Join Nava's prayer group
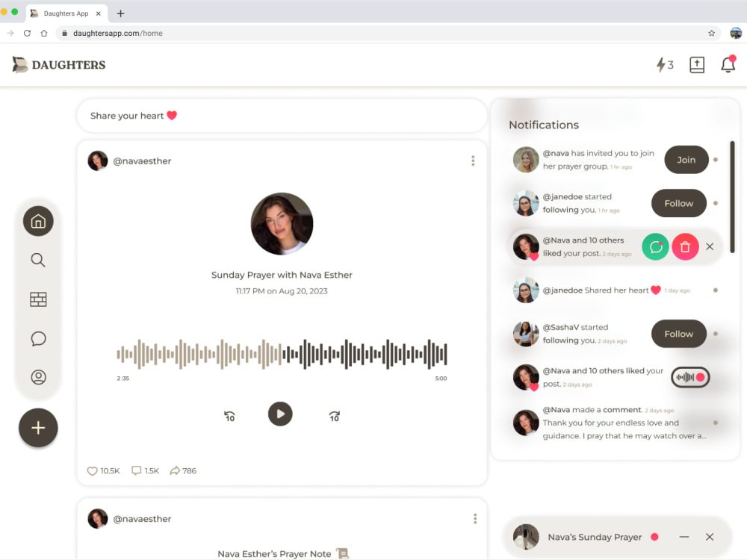The image size is (747, 560). (x=686, y=160)
